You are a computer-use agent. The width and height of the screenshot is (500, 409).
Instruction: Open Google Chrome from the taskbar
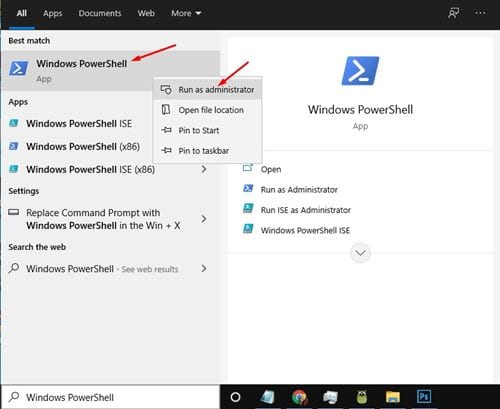point(299,397)
